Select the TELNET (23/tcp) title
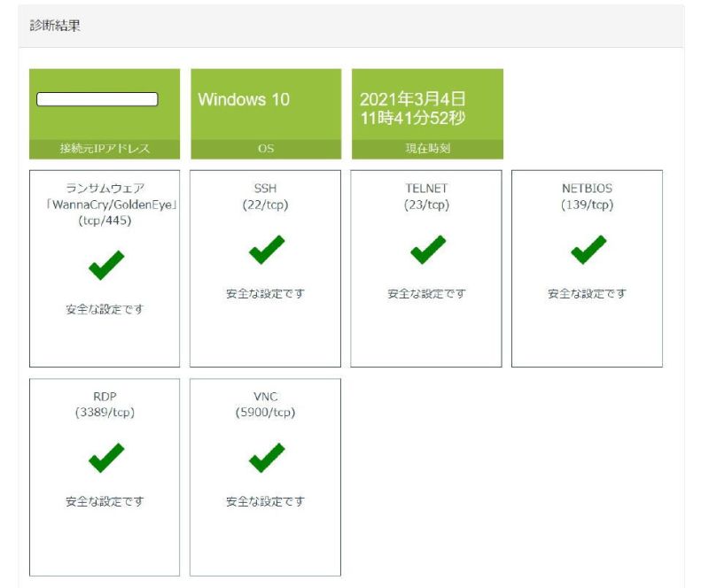The image size is (709, 588). (426, 197)
